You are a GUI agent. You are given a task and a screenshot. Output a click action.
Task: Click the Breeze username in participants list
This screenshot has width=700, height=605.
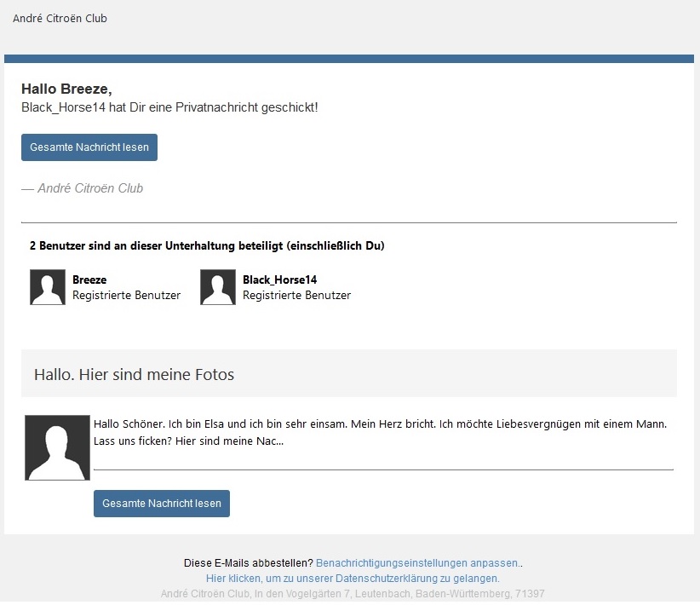89,279
